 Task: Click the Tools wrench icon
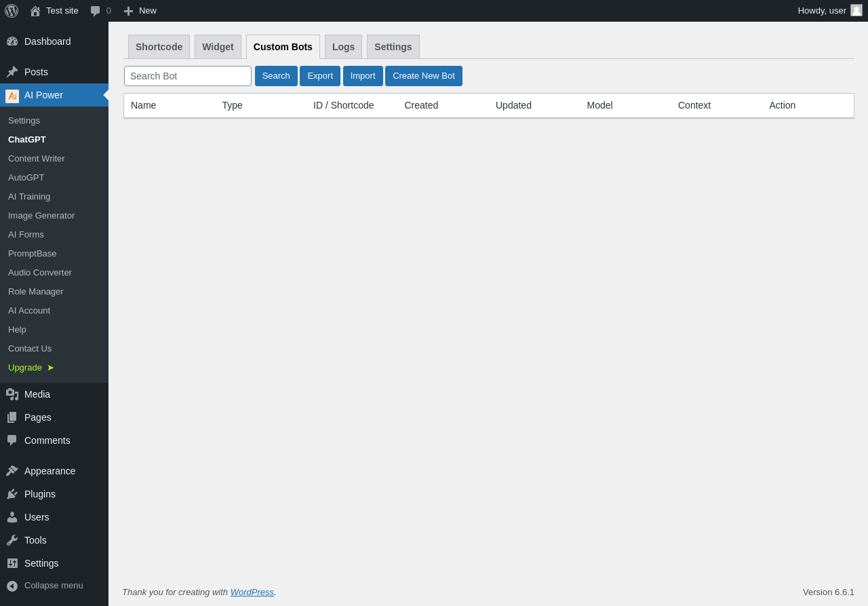click(x=12, y=540)
